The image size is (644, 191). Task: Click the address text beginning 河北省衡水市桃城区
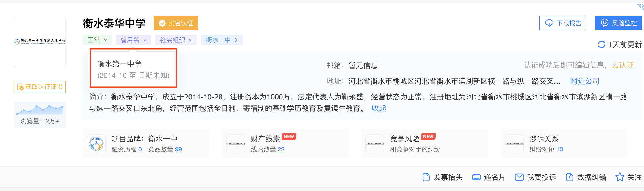click(454, 81)
